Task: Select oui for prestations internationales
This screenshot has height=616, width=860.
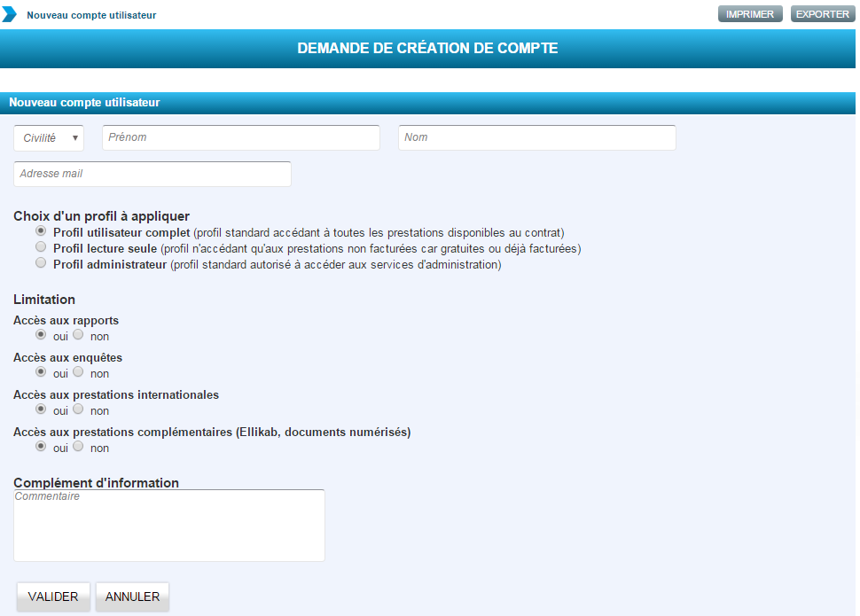Action: 41,409
